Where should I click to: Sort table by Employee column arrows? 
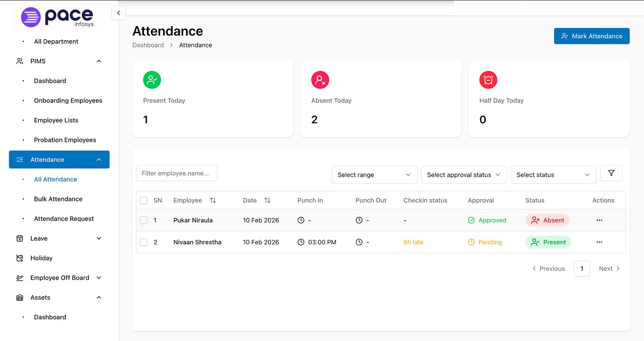click(x=213, y=200)
